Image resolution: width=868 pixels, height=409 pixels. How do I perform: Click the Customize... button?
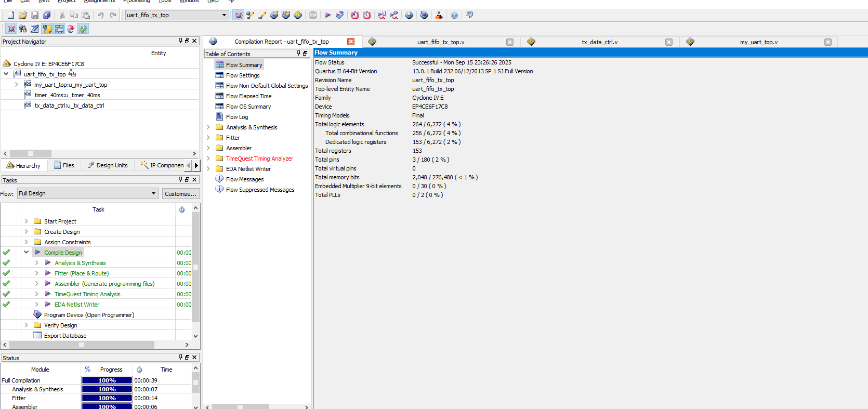click(181, 194)
